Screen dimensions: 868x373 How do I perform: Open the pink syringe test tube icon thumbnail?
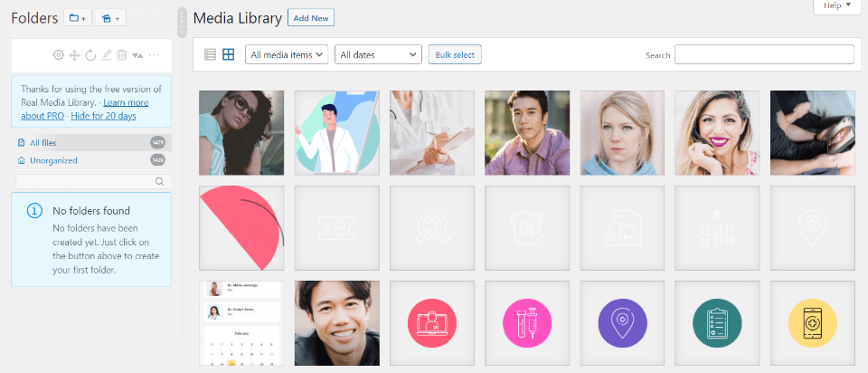click(x=527, y=323)
